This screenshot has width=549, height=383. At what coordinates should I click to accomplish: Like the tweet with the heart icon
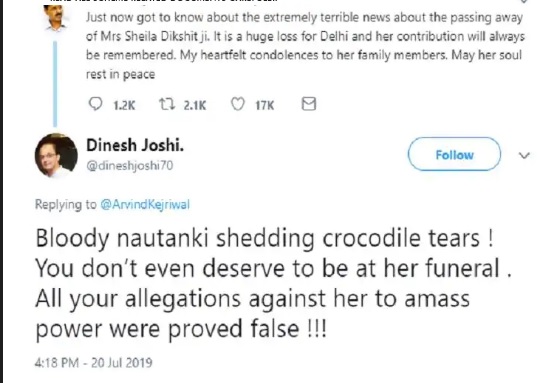(238, 104)
